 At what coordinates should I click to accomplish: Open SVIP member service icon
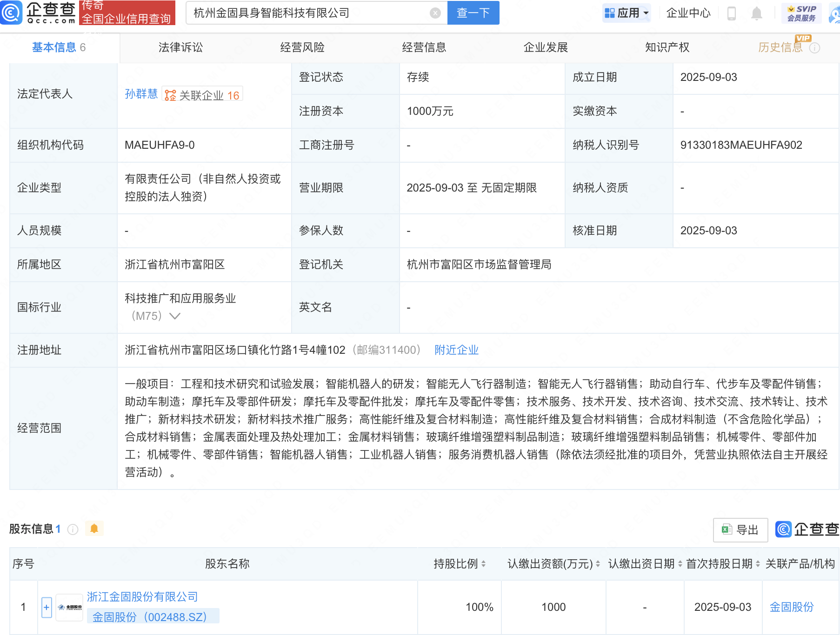[801, 13]
